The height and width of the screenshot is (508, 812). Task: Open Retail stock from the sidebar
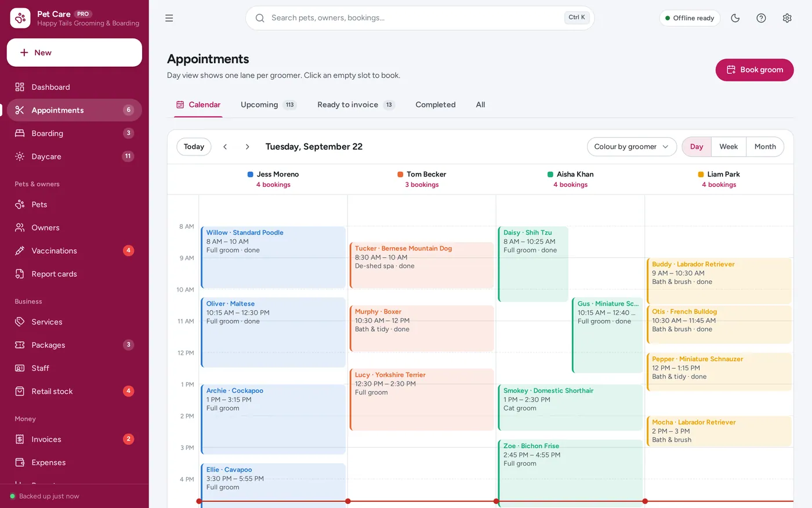[x=74, y=391]
